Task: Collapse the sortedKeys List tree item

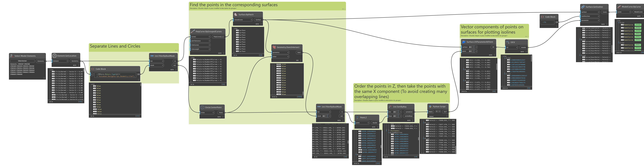Action: point(389,133)
